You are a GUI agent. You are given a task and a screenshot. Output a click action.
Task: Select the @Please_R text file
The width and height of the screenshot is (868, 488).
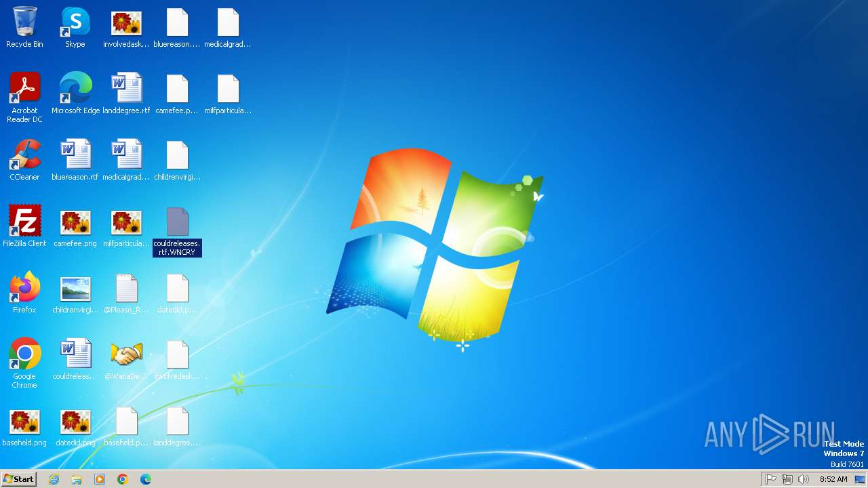click(x=126, y=293)
